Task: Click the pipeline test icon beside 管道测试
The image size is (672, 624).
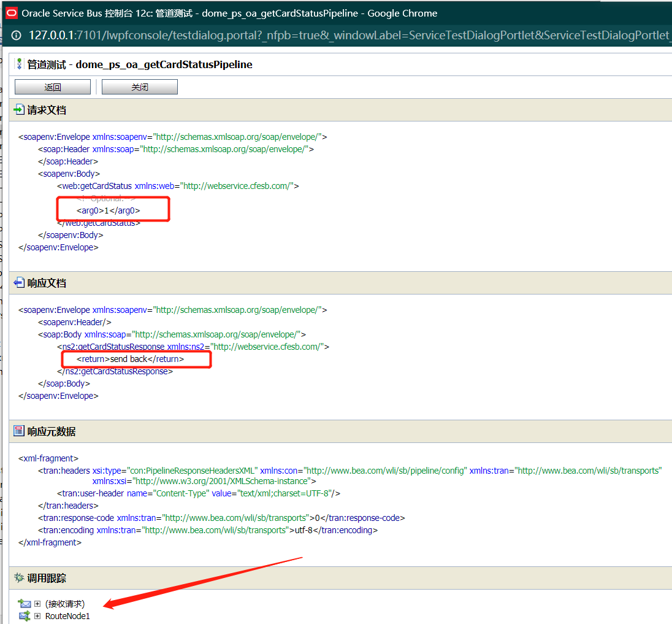Action: point(19,64)
